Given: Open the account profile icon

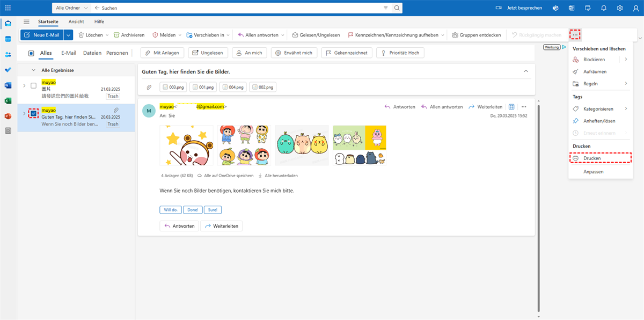Looking at the screenshot, I should pos(635,8).
